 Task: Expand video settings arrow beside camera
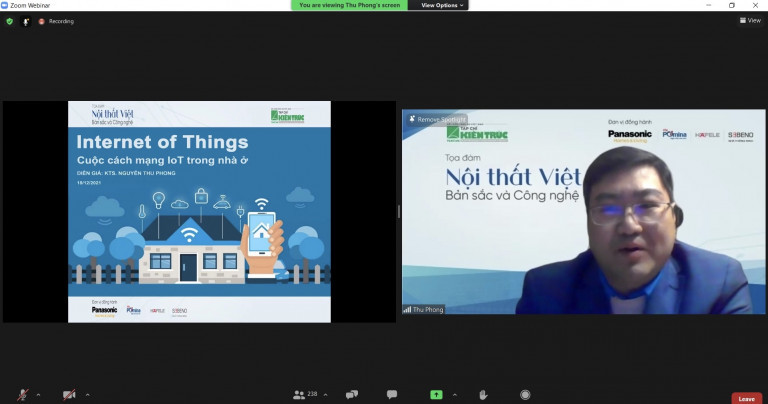tap(85, 394)
